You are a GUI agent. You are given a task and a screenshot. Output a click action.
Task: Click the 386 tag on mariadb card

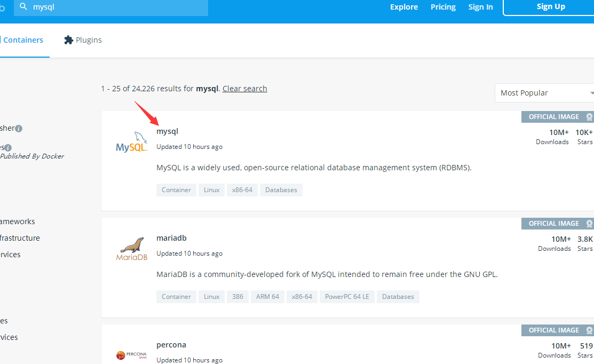pyautogui.click(x=237, y=297)
